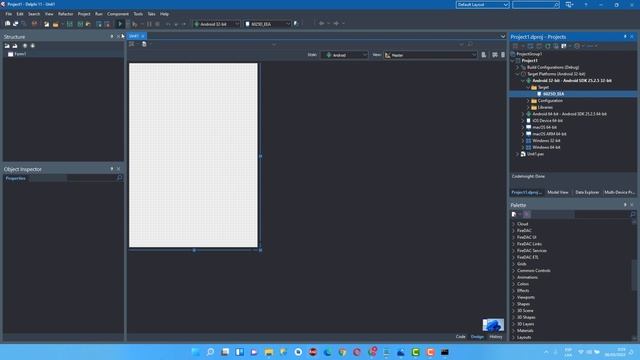The image size is (640, 360).
Task: Pin the Structure panel with pushpin icon
Action: pyautogui.click(x=112, y=37)
